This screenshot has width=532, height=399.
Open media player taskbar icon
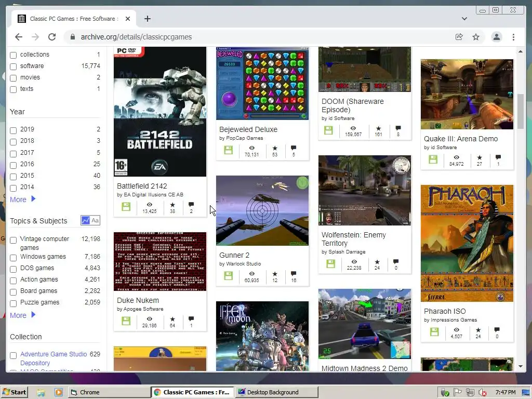click(x=58, y=393)
